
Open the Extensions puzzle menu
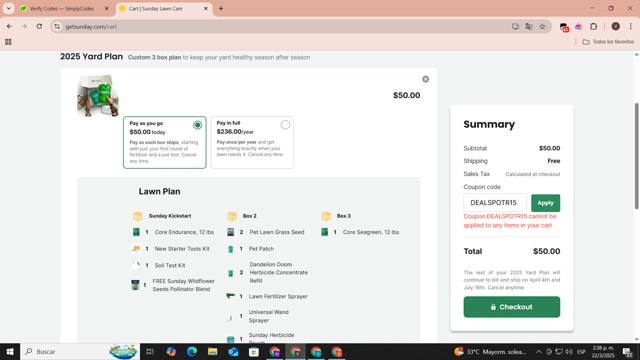[x=593, y=27]
